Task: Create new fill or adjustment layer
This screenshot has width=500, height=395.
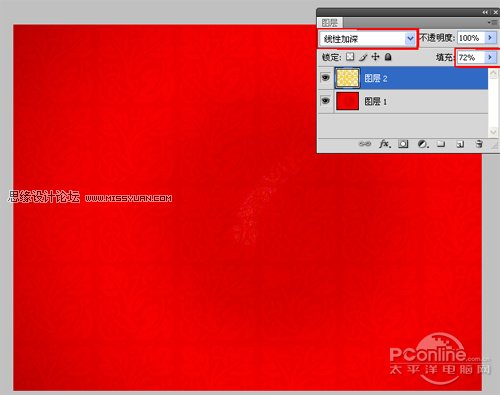Action: click(x=423, y=144)
